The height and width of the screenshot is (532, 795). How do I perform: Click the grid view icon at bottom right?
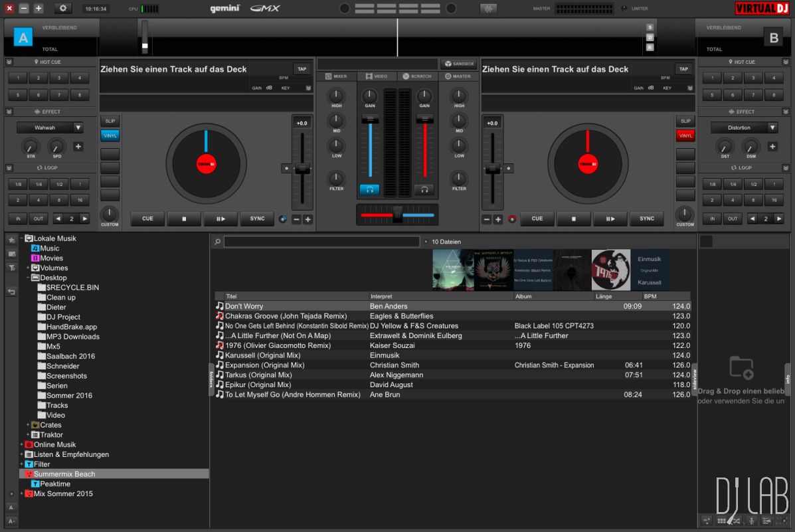click(x=721, y=521)
